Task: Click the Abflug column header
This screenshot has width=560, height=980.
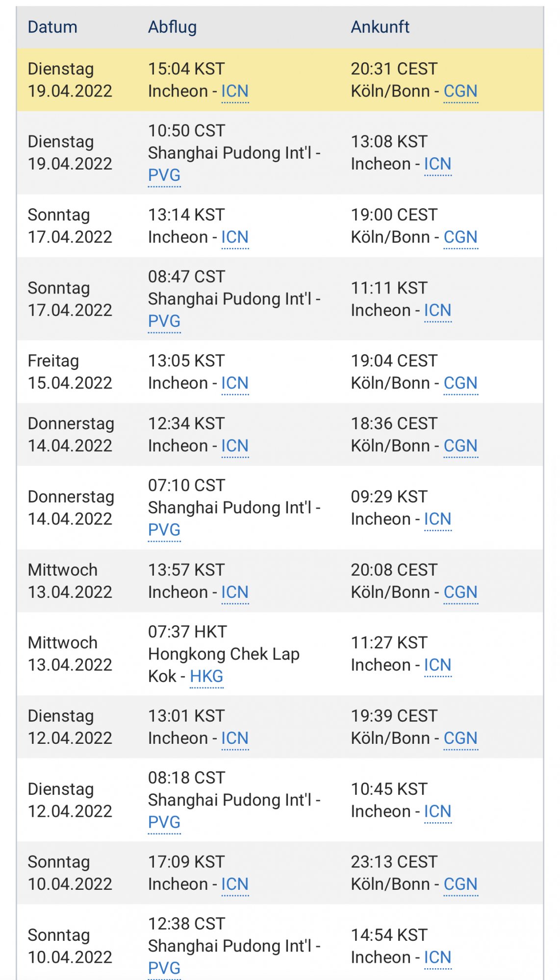Action: click(172, 27)
